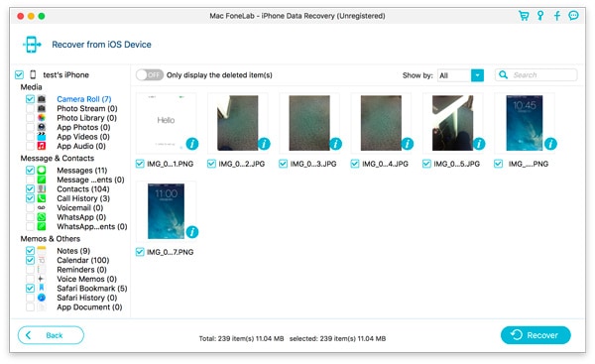View info badge on IMG_0...5.JPG
Viewport: 595px width, 364px height.
coord(479,144)
